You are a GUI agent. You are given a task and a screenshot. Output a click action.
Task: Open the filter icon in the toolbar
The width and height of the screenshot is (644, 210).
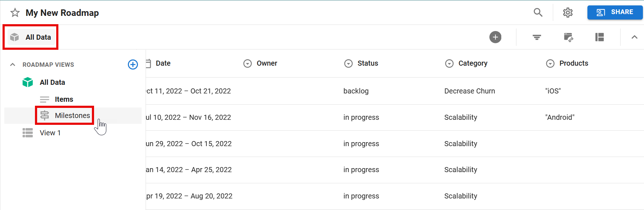tap(537, 37)
